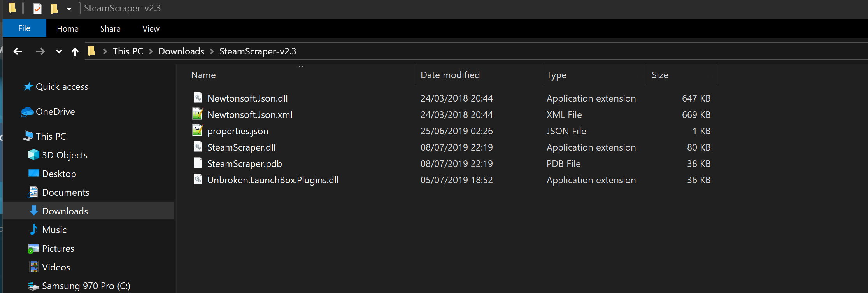Open Music folder in sidebar

pyautogui.click(x=54, y=230)
